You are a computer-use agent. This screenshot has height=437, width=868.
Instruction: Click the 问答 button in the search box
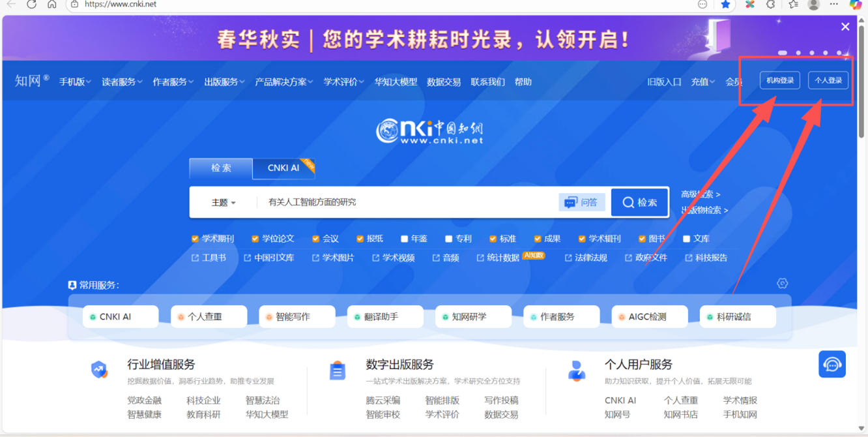tap(582, 202)
